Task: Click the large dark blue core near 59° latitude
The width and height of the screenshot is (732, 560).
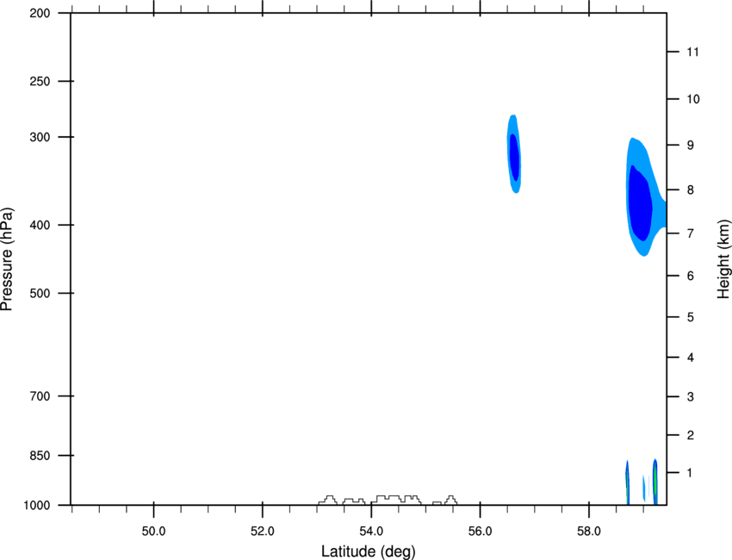Action: [640, 203]
